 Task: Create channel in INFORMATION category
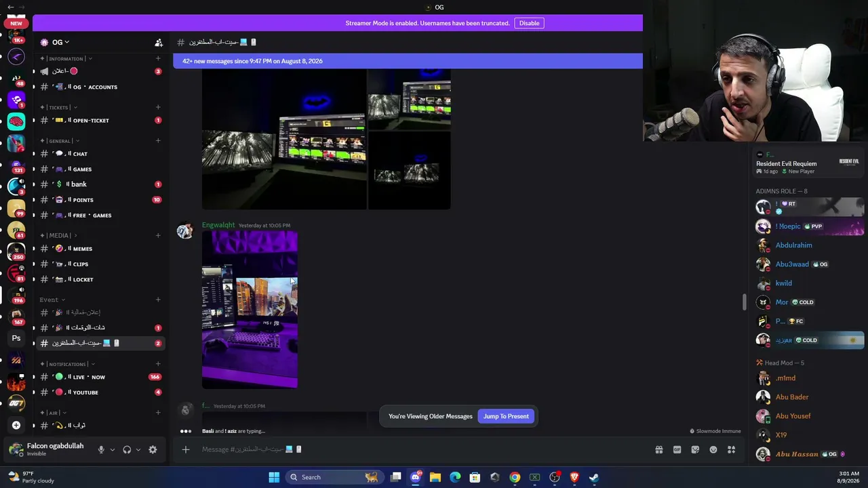158,58
